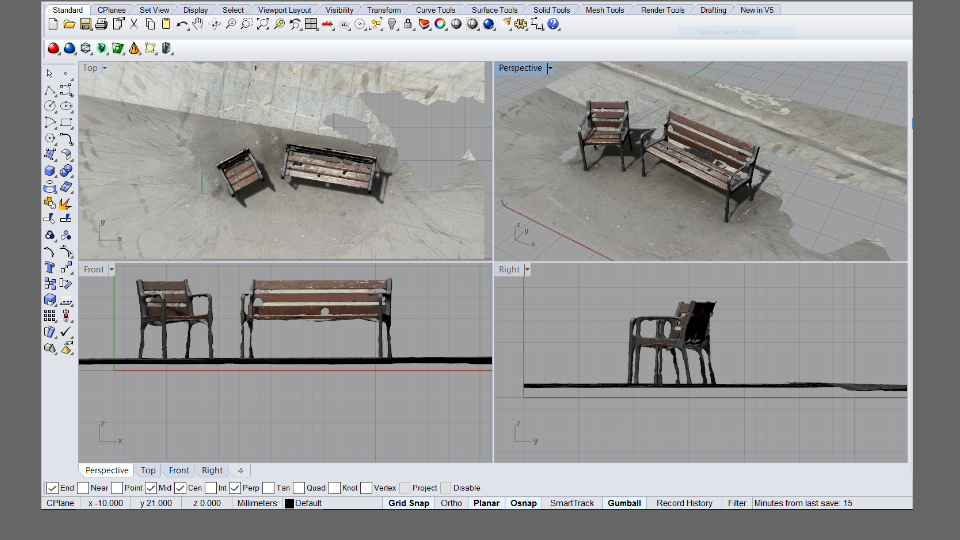Toggle the Gumball status bar button
Image resolution: width=960 pixels, height=540 pixels.
pos(624,503)
